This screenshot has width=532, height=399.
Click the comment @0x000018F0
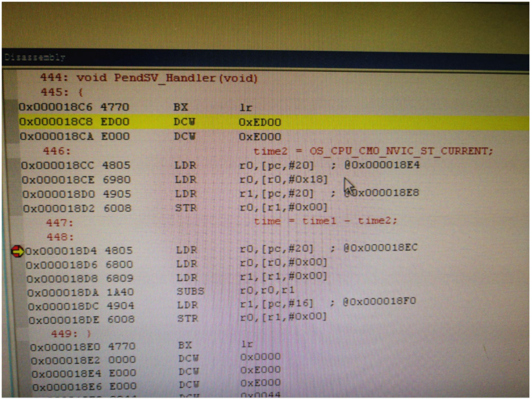coord(379,302)
